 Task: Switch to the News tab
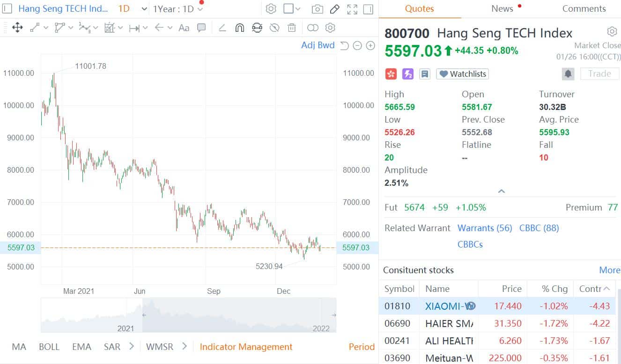502,8
